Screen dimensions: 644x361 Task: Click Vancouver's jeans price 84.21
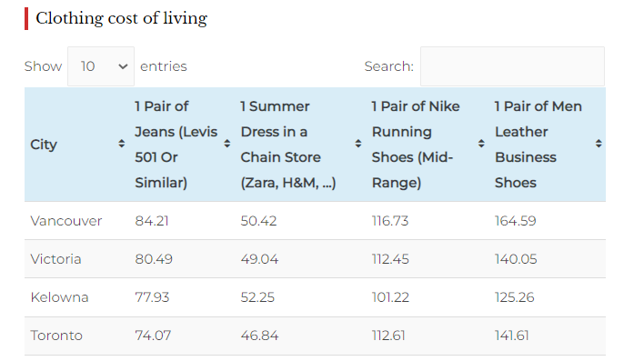click(x=152, y=221)
